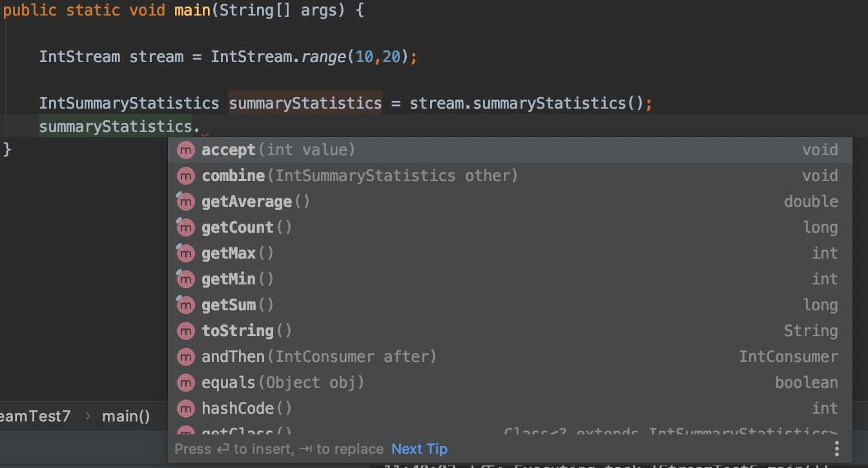Choose andThen(IntConsumer after) suggestion
868x468 pixels.
point(319,357)
